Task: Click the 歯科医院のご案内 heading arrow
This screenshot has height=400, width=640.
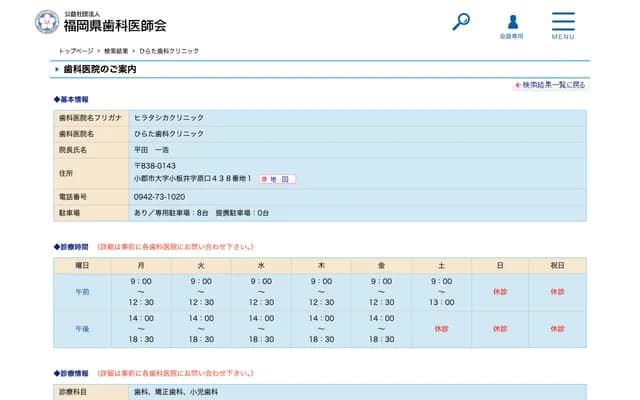Action: (57, 69)
